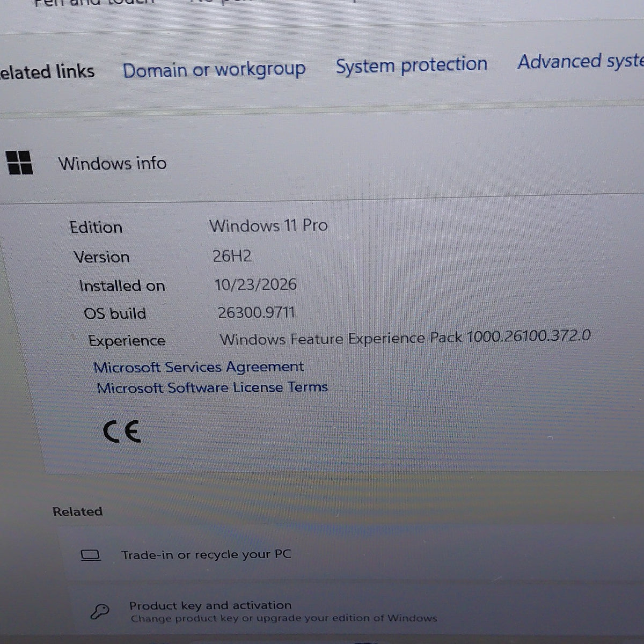Image resolution: width=644 pixels, height=644 pixels.
Task: Select the Feature Experience Pack value
Action: (405, 338)
